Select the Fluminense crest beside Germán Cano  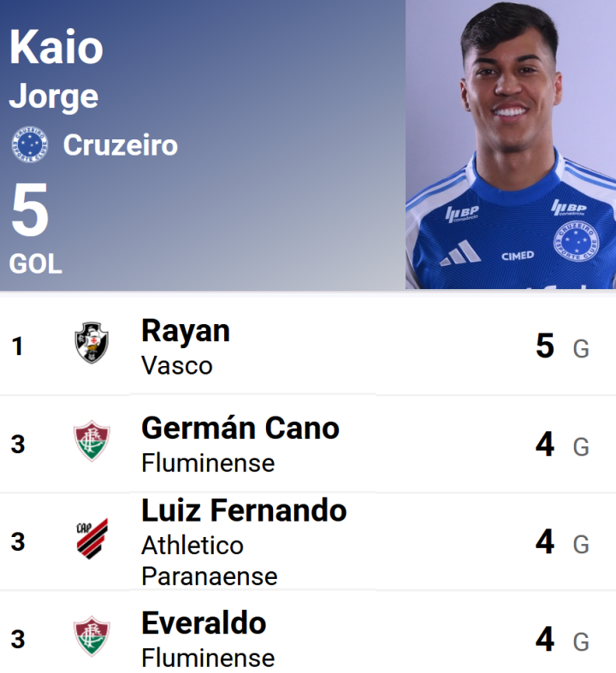pyautogui.click(x=92, y=441)
